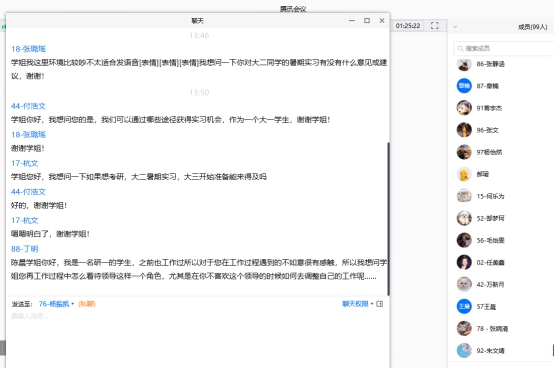Select member name 96-张文 in the list
The image size is (554, 368).
tap(487, 130)
